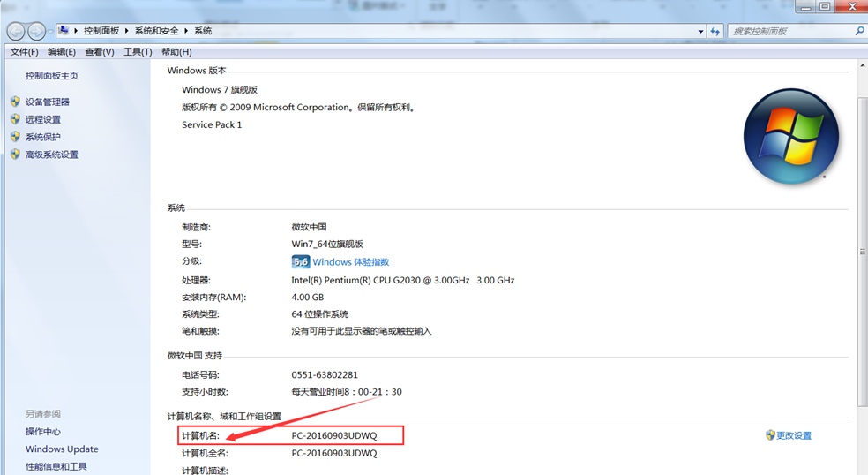Open 性能信息和工具 link
Viewport: 868px width, 475px height.
coord(56,467)
